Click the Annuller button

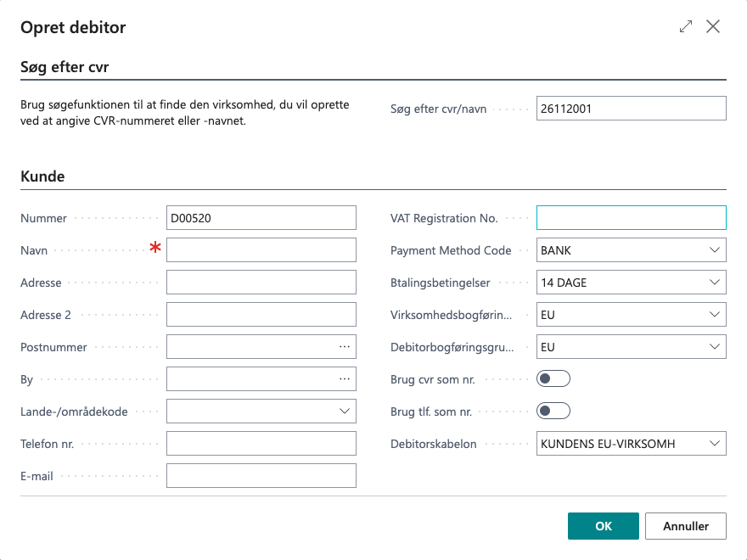tap(685, 526)
